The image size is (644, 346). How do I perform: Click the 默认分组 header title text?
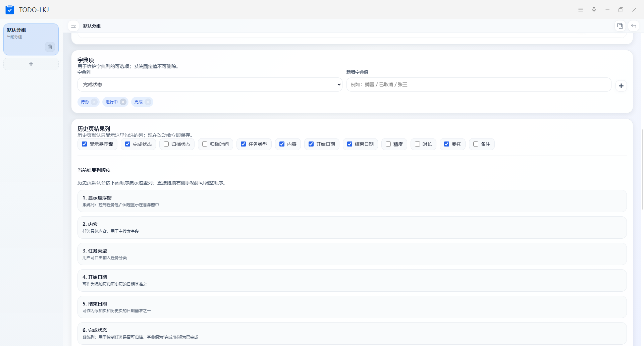[92, 26]
